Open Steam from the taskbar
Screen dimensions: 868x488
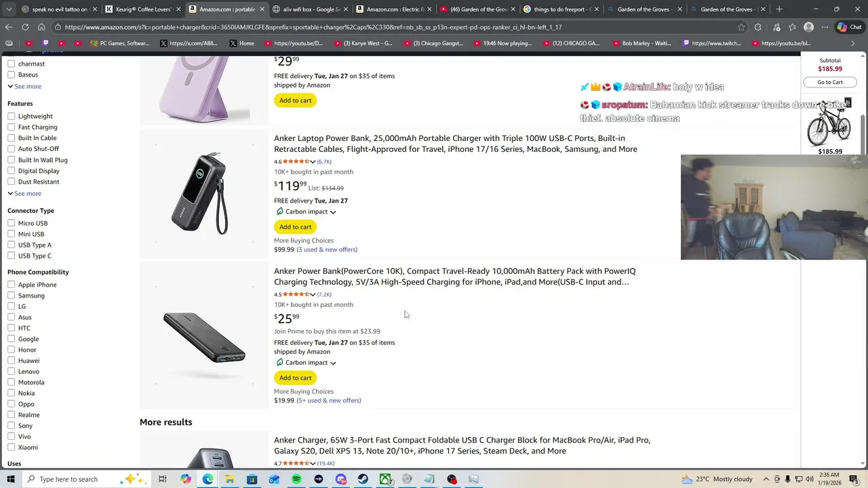click(x=363, y=479)
